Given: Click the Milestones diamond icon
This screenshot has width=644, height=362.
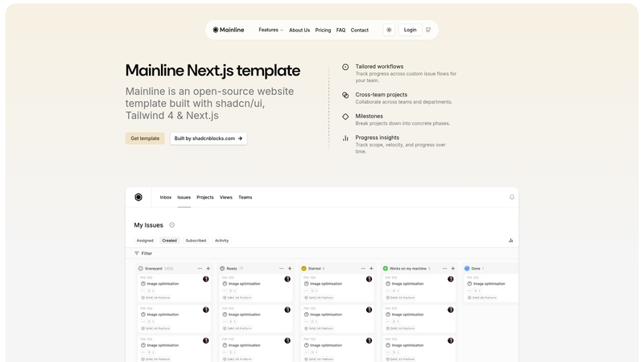Looking at the screenshot, I should point(345,117).
